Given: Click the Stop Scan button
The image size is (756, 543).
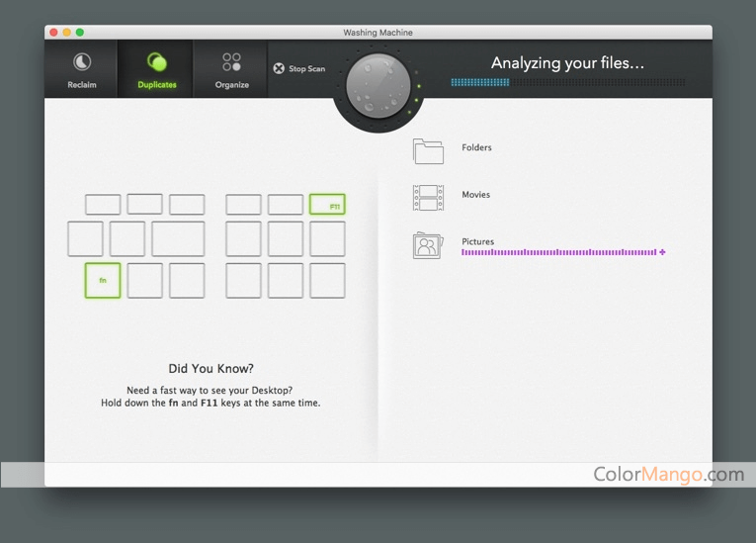Looking at the screenshot, I should pyautogui.click(x=299, y=68).
